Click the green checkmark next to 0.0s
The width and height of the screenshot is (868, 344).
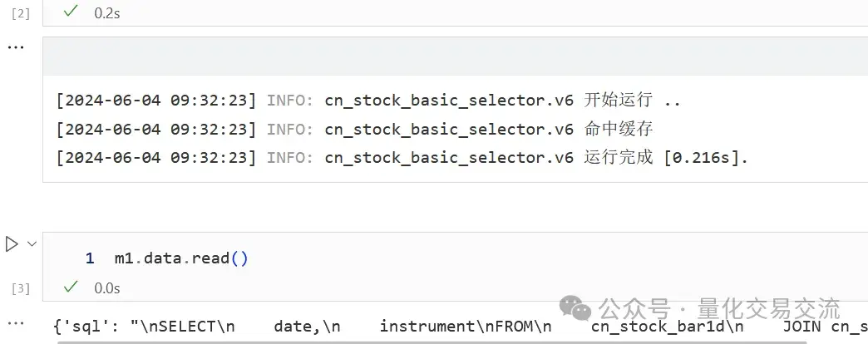pyautogui.click(x=71, y=286)
